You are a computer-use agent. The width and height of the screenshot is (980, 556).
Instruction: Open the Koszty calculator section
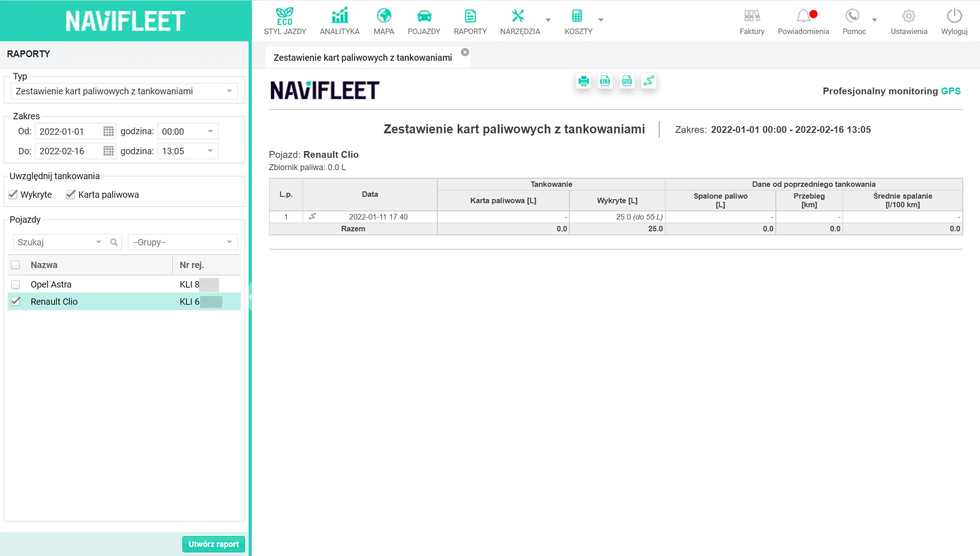pos(578,21)
